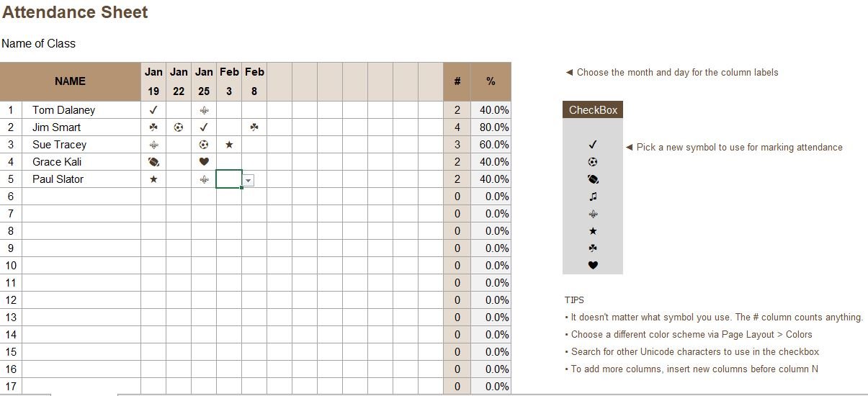This screenshot has height=396, width=868.
Task: Open dropdown arrow beside Paul Slator's selected cell
Action: (x=248, y=181)
